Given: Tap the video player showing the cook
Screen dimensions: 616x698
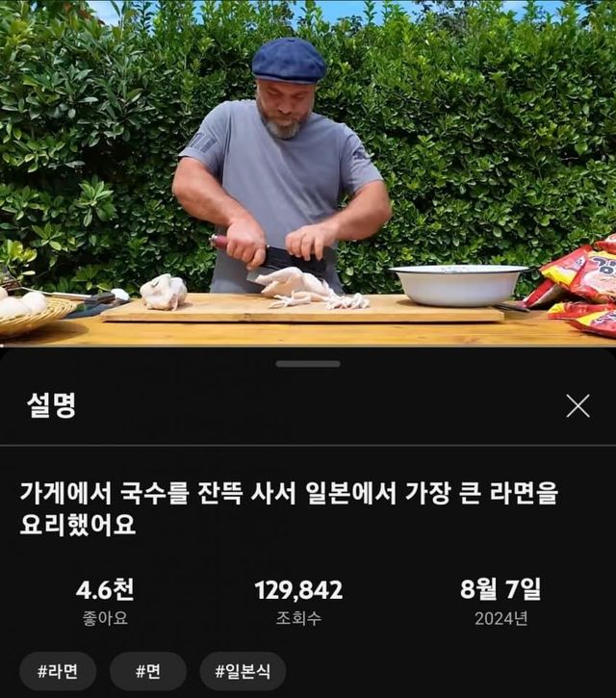Looking at the screenshot, I should 308,172.
